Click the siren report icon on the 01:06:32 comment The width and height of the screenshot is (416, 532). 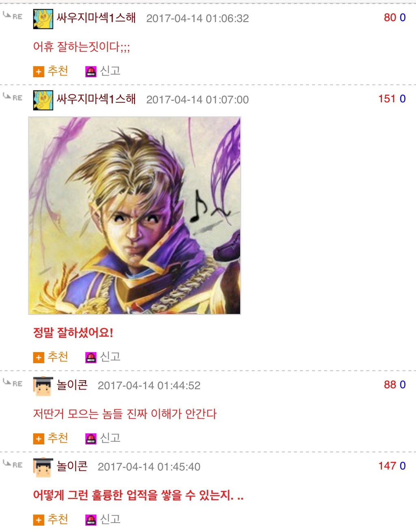click(91, 72)
